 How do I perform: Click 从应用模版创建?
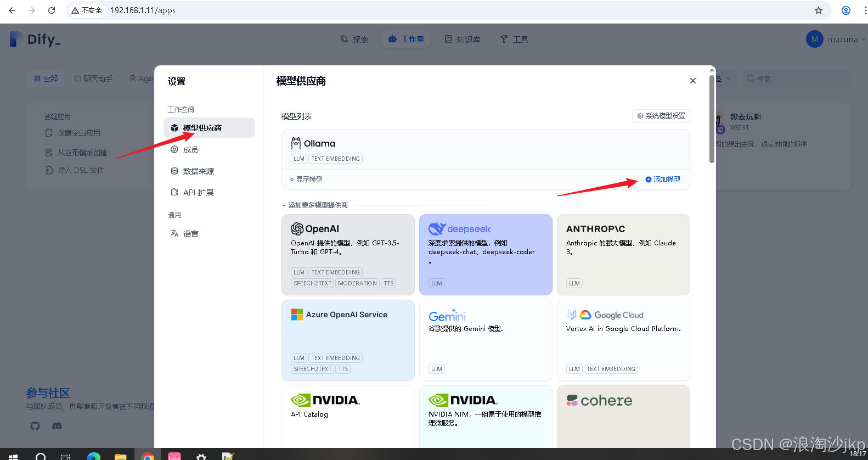click(x=76, y=153)
